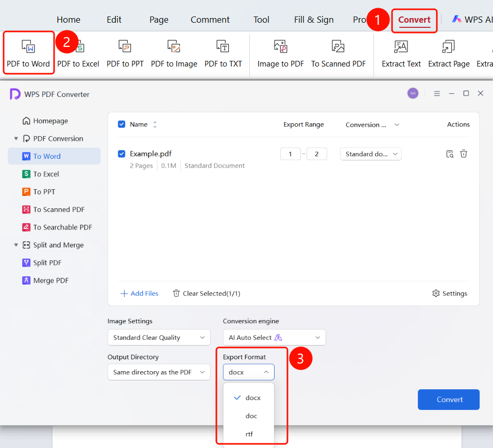Click the export range start page field
Image resolution: width=493 pixels, height=448 pixels.
pos(290,154)
